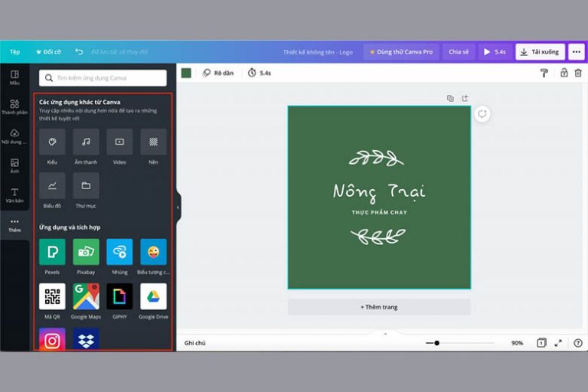This screenshot has height=392, width=588.
Task: Open the Mã QR code generator
Action: click(52, 296)
